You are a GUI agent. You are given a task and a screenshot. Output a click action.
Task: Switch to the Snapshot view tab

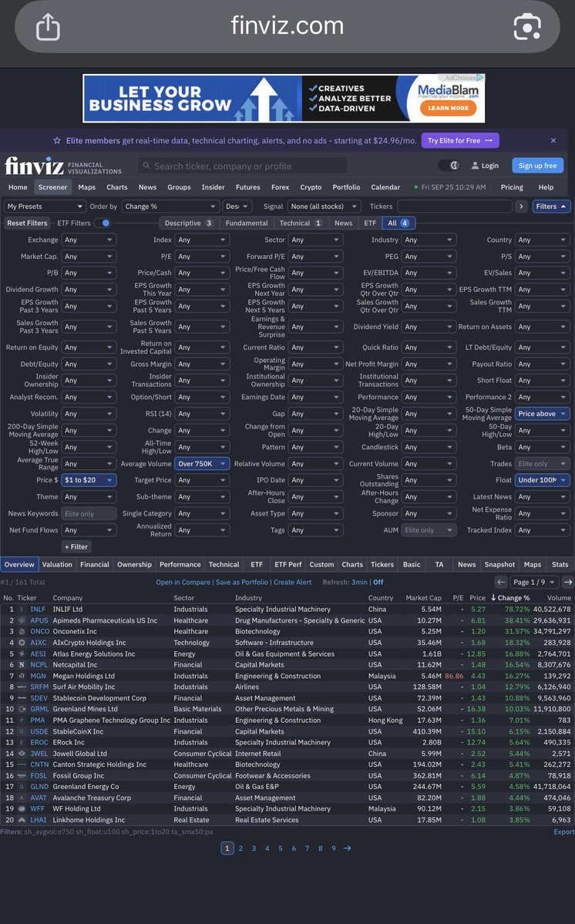point(499,565)
